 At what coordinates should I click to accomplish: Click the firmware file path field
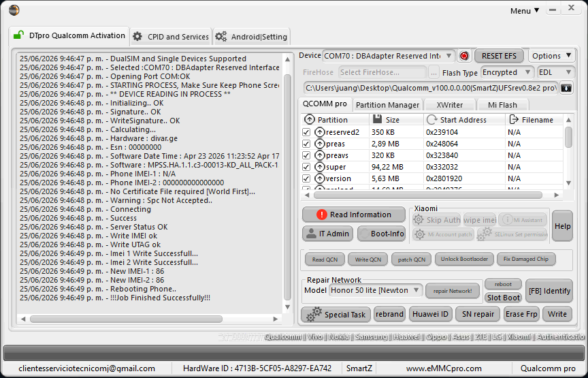point(431,89)
